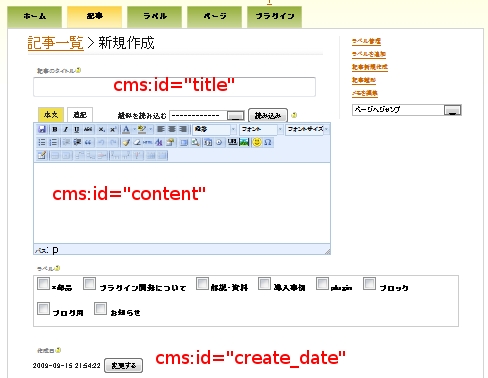
Task: Open find and replace magnifier icon
Action: point(195,142)
